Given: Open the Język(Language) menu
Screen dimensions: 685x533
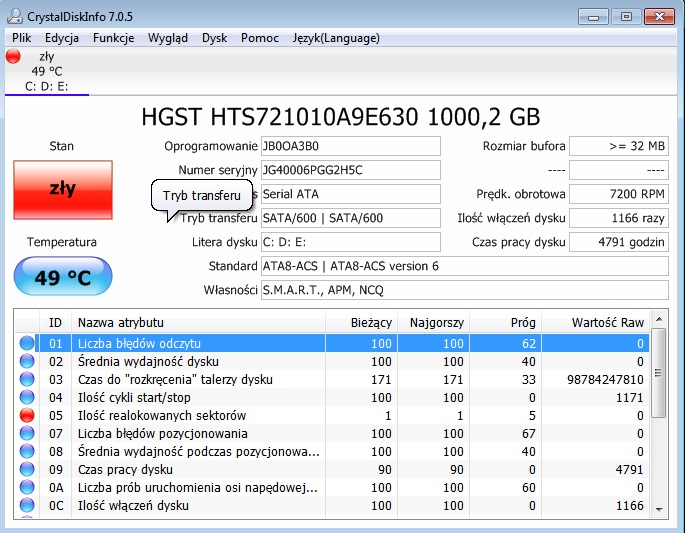Looking at the screenshot, I should [336, 38].
